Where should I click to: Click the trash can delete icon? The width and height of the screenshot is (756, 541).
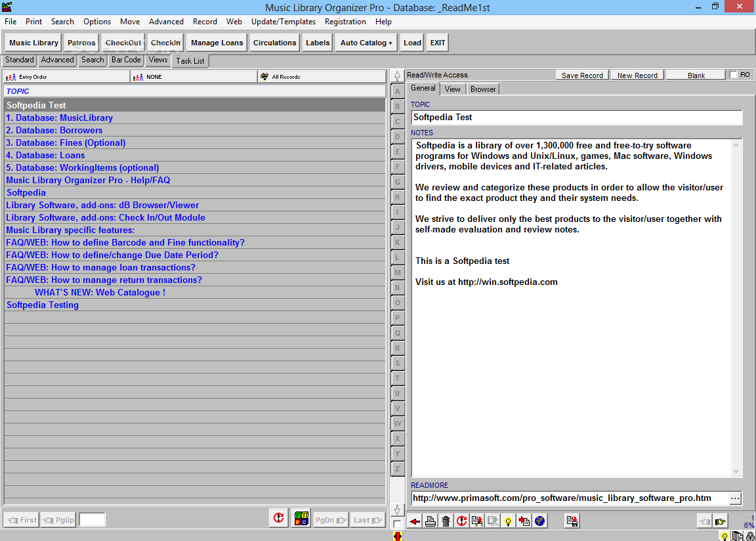pyautogui.click(x=446, y=521)
